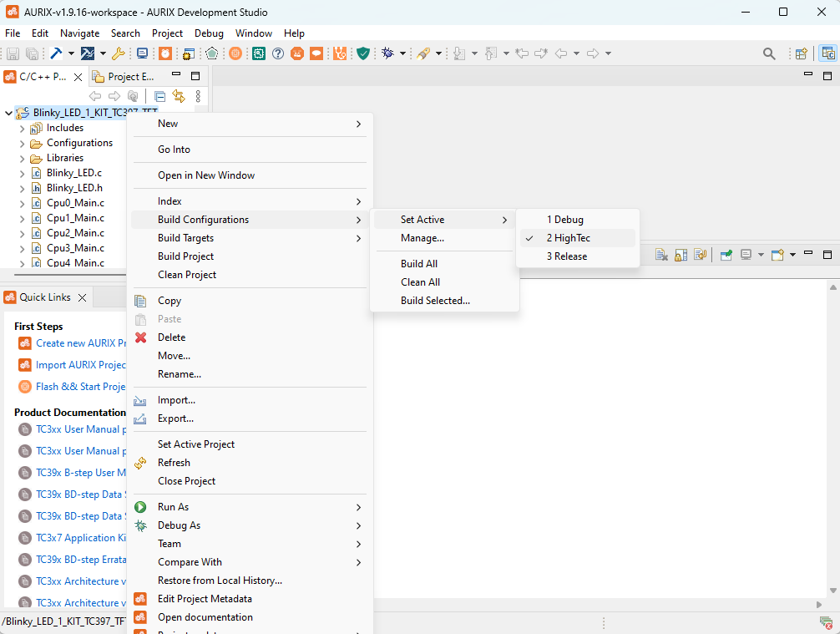Expand the Libraries folder node
The width and height of the screenshot is (840, 634).
click(23, 158)
